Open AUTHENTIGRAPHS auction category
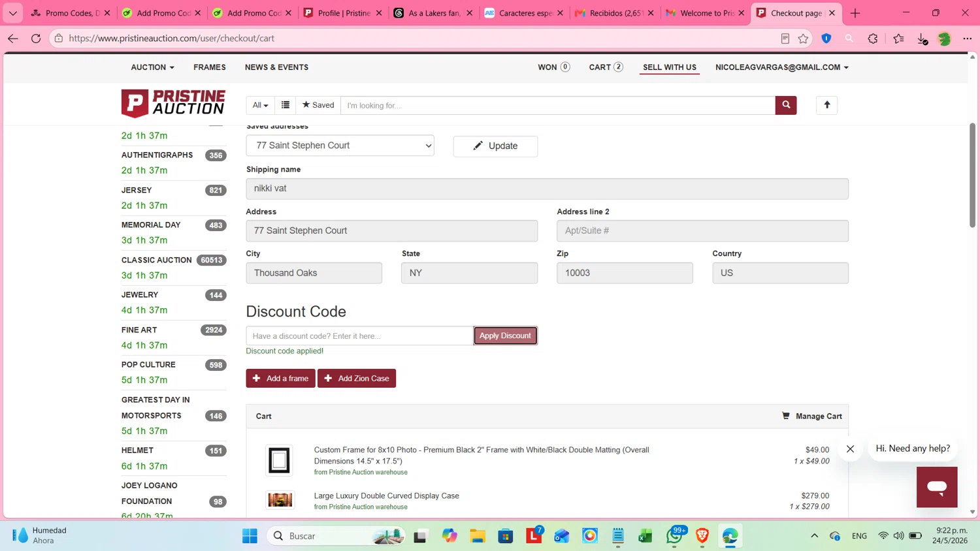Image resolution: width=980 pixels, height=551 pixels. 157,155
